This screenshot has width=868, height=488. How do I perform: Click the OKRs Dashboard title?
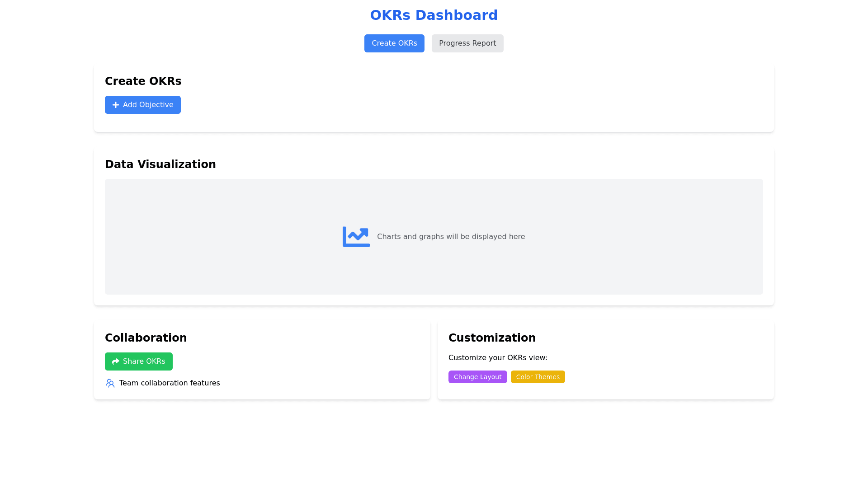434,15
